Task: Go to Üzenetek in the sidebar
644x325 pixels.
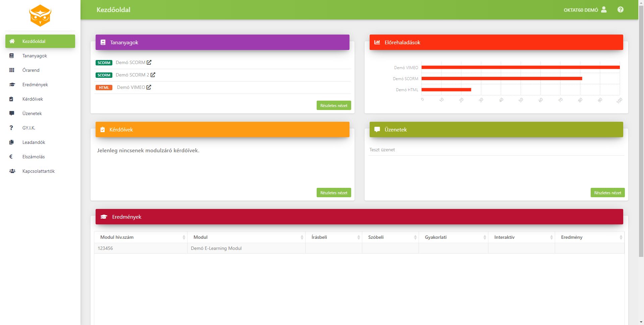Action: click(x=32, y=113)
